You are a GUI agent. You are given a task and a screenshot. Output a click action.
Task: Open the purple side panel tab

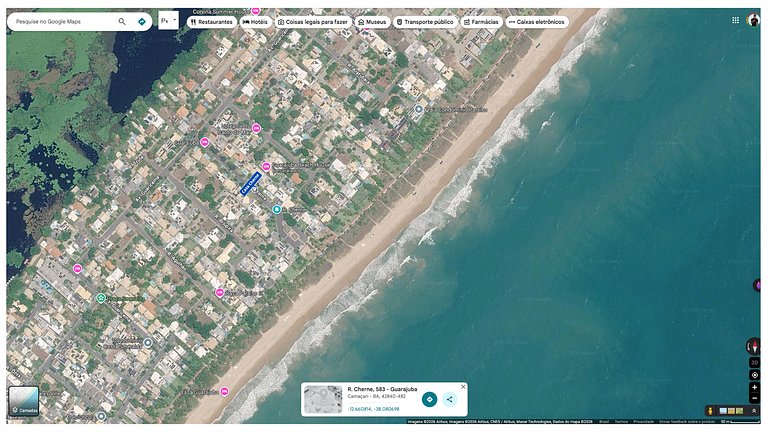click(757, 285)
